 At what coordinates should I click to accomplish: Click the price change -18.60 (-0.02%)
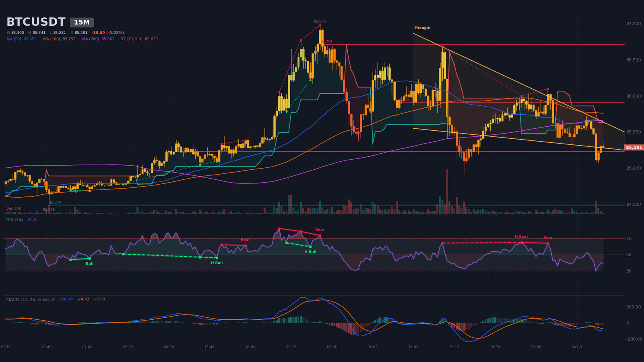107,33
